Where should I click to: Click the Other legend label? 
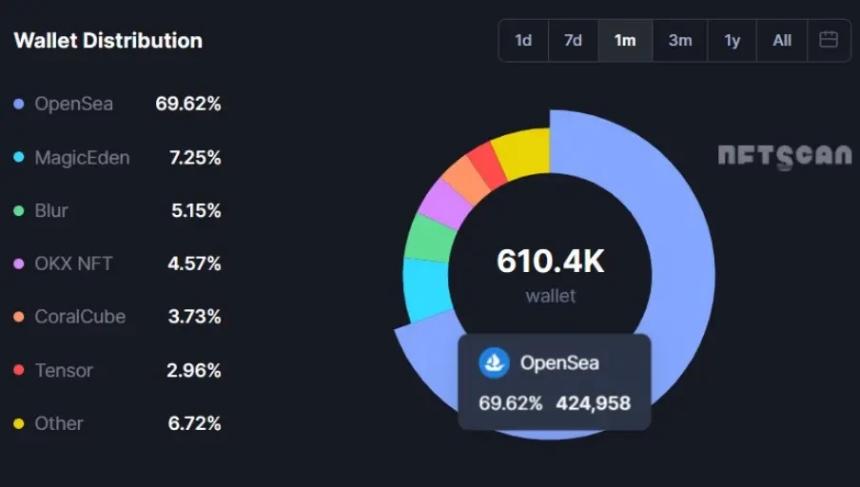(x=59, y=423)
